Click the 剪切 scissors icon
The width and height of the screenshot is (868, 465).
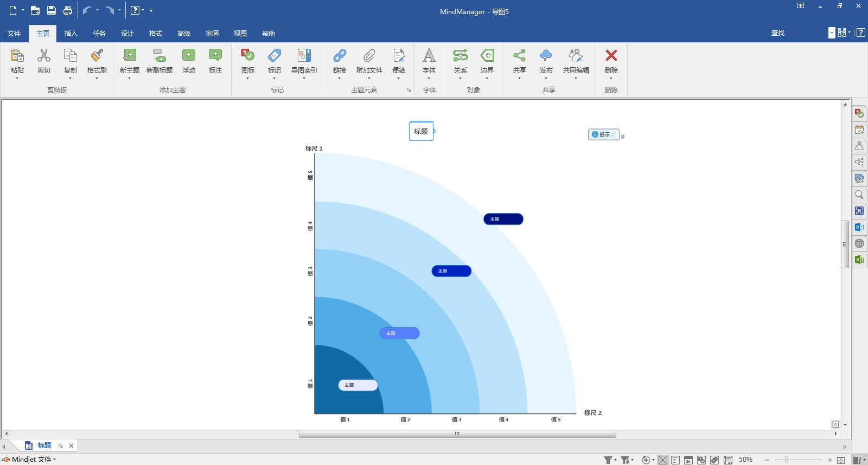point(44,56)
